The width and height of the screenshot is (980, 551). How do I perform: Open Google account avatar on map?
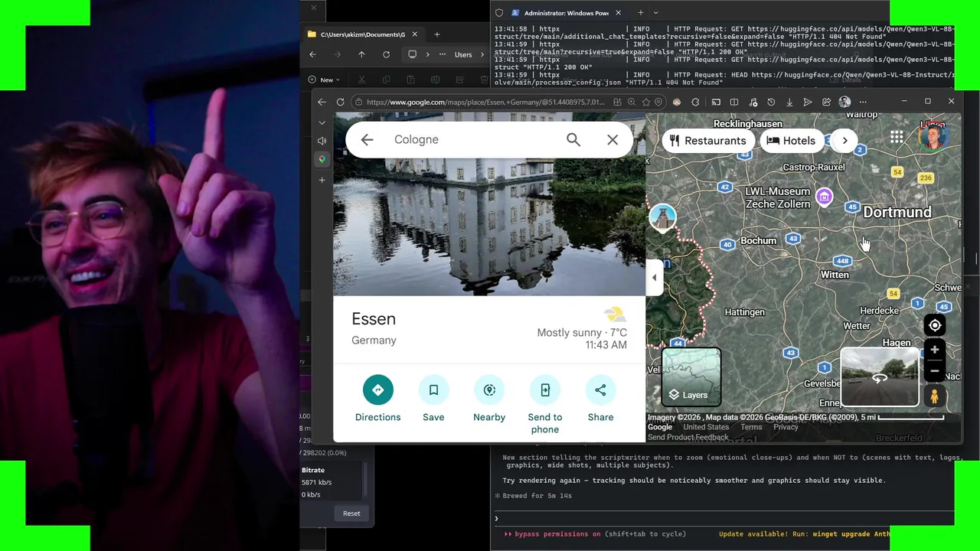[x=933, y=137]
